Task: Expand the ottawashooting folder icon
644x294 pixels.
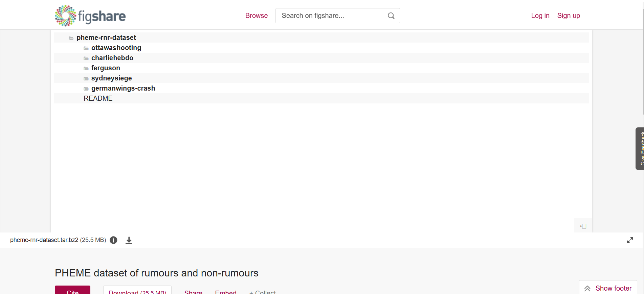Action: point(86,48)
